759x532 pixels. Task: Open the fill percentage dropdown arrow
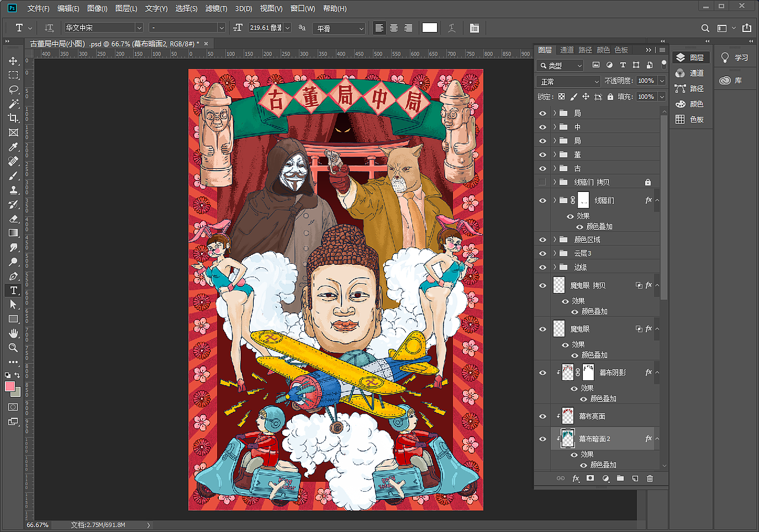coord(661,97)
